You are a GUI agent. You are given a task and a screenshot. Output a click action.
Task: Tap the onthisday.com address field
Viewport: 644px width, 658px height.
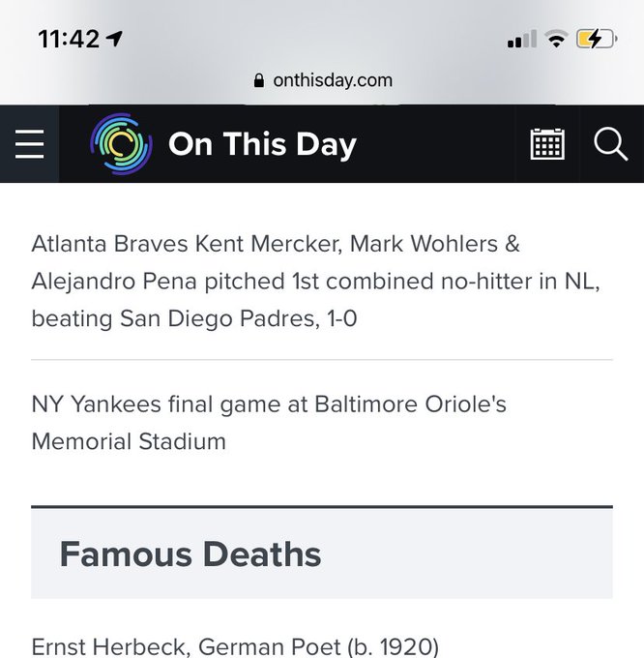click(323, 80)
